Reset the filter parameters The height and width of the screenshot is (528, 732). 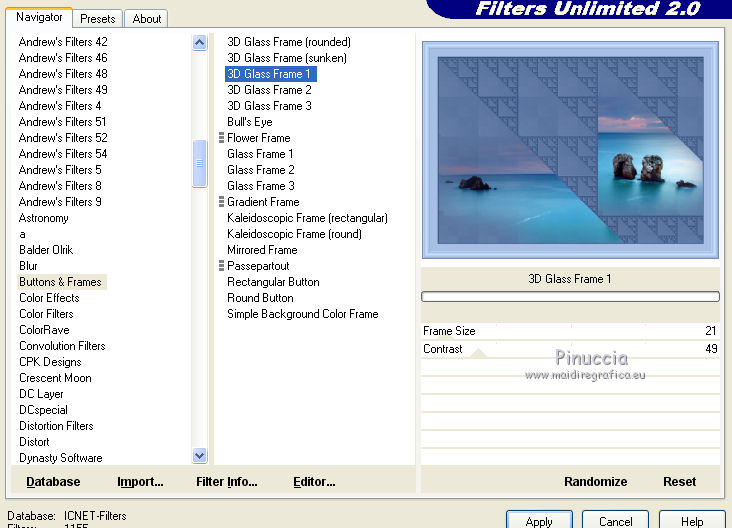679,481
